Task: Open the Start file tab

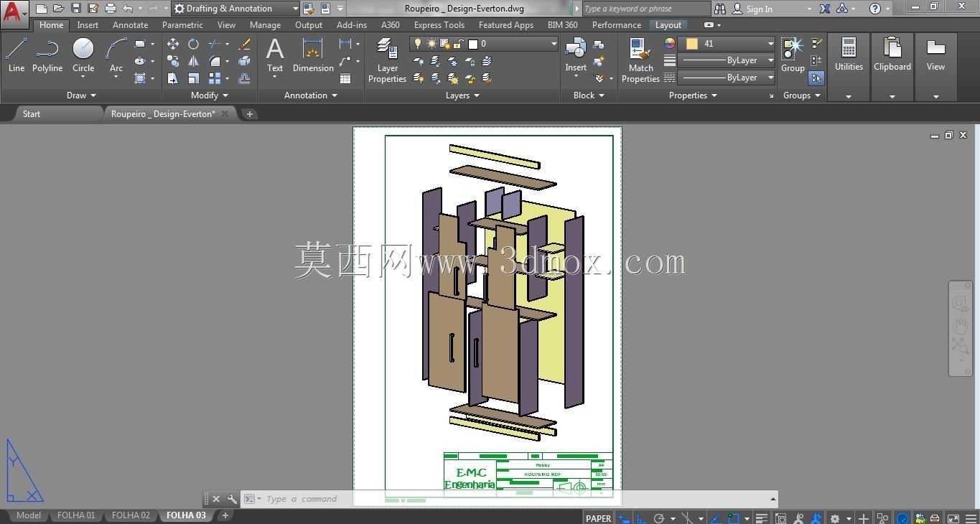Action: 32,114
